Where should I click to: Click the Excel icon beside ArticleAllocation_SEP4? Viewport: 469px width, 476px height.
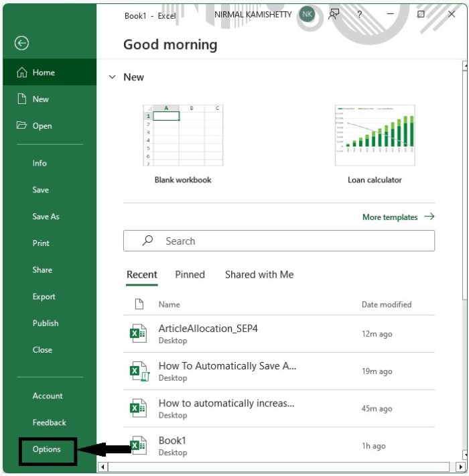138,334
